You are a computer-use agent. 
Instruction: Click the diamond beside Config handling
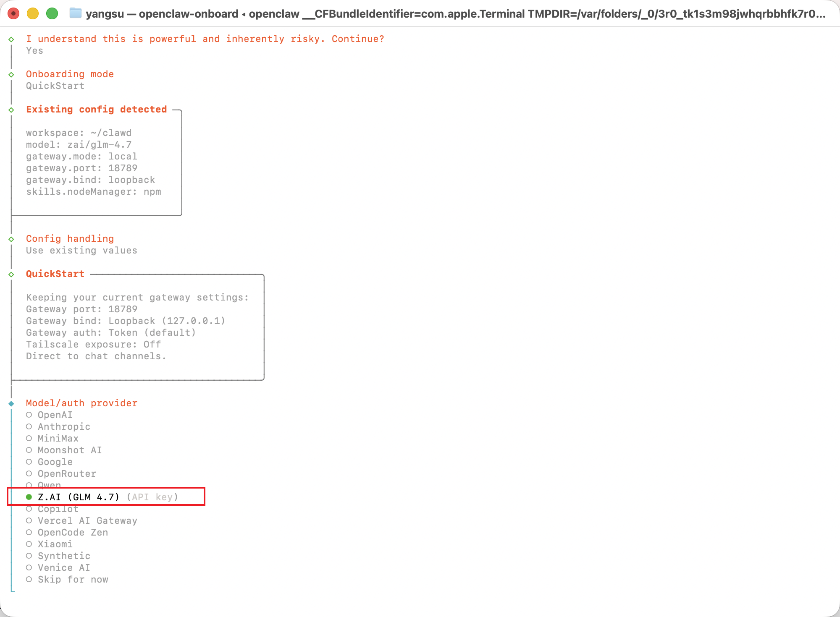point(11,239)
